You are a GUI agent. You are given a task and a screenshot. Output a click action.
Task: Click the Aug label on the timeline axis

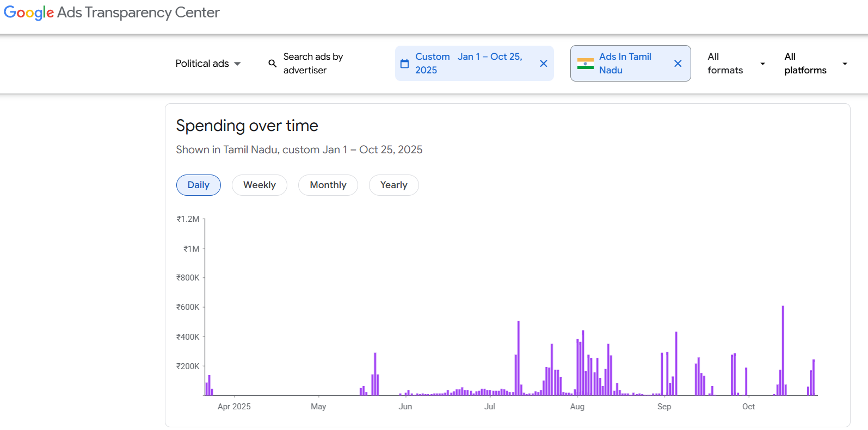pyautogui.click(x=577, y=407)
